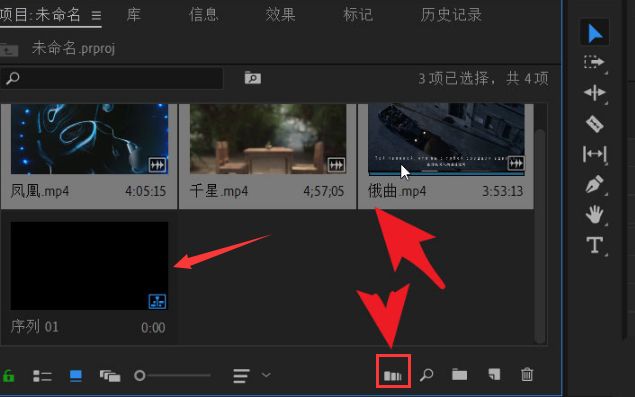Screen dimensions: 635x397
Task: Click the 4;57;05 duration value
Action: point(324,191)
